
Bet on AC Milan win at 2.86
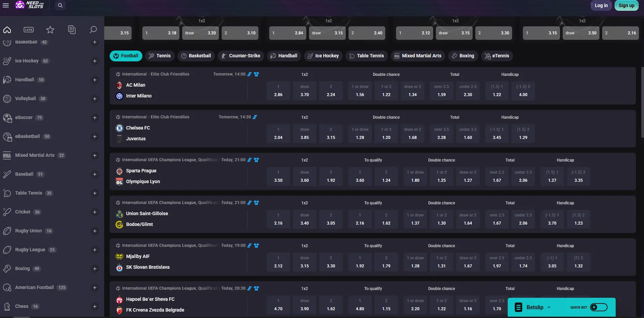(278, 91)
